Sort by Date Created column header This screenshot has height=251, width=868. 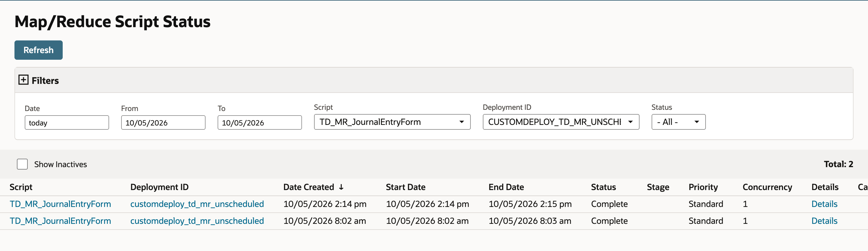coord(309,187)
